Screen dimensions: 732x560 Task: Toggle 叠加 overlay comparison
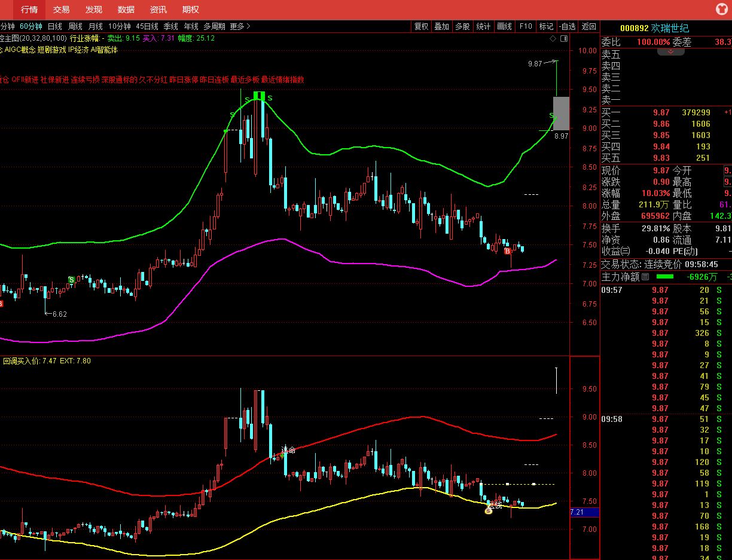(x=442, y=26)
